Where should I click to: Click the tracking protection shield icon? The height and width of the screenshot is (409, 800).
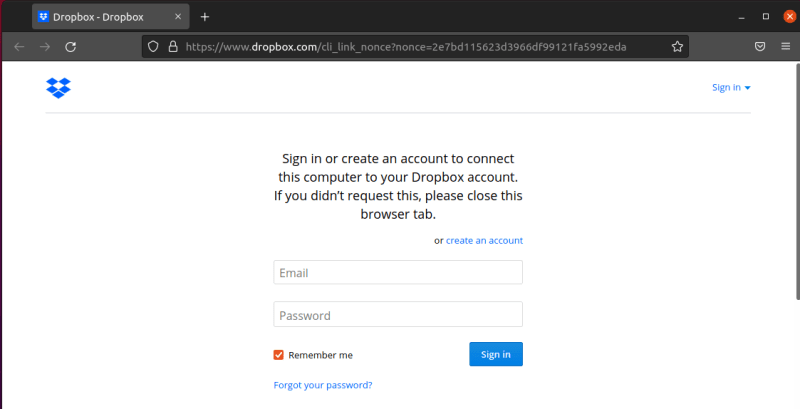(153, 46)
